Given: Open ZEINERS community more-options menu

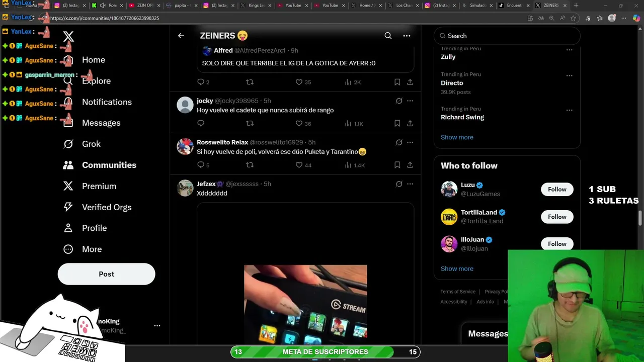Looking at the screenshot, I should [407, 36].
